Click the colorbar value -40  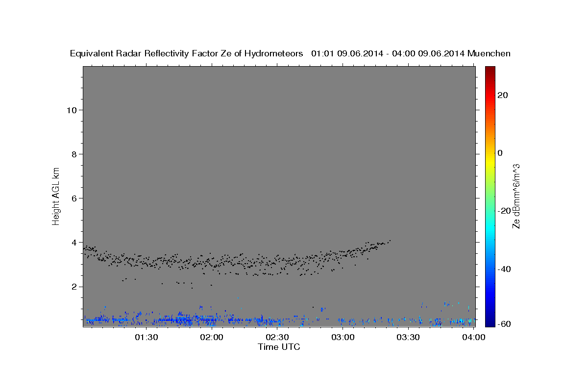click(x=505, y=269)
